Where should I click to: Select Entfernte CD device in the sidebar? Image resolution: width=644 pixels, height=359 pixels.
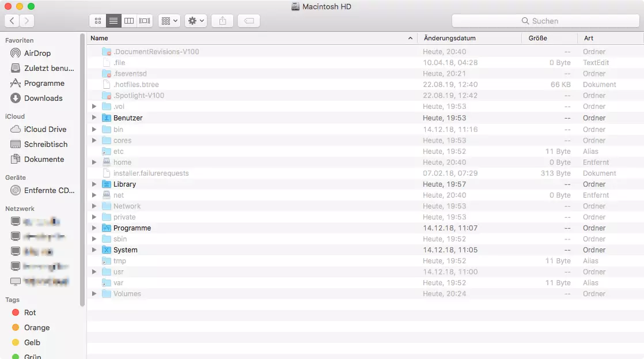point(43,191)
